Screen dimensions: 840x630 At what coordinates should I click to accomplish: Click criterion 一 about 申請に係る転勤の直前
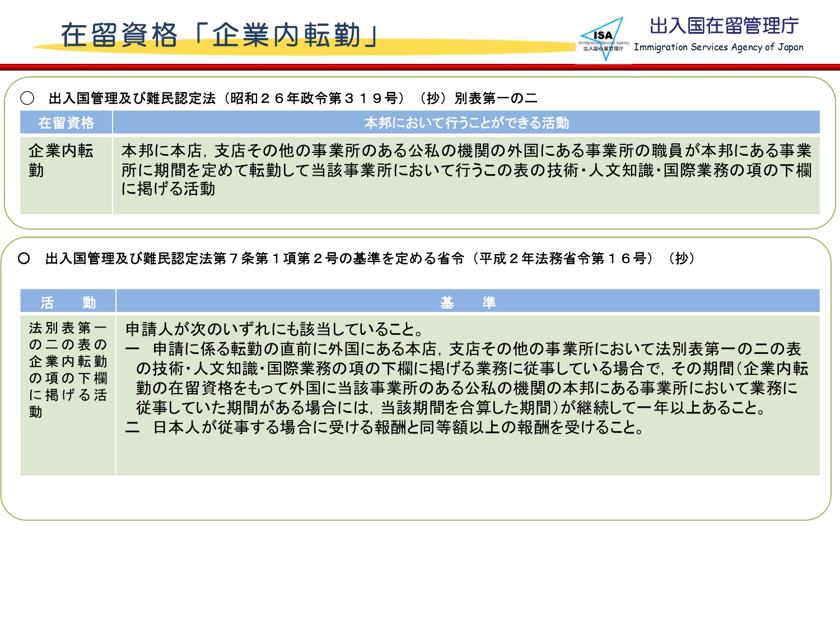click(467, 378)
